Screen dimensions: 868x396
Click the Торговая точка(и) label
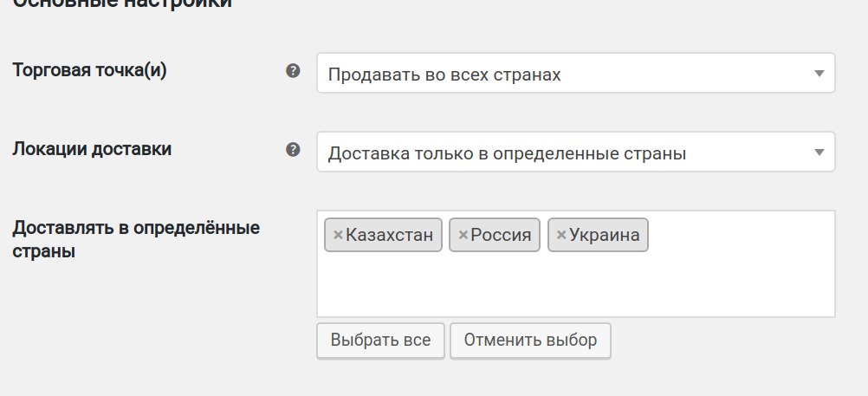coord(89,70)
